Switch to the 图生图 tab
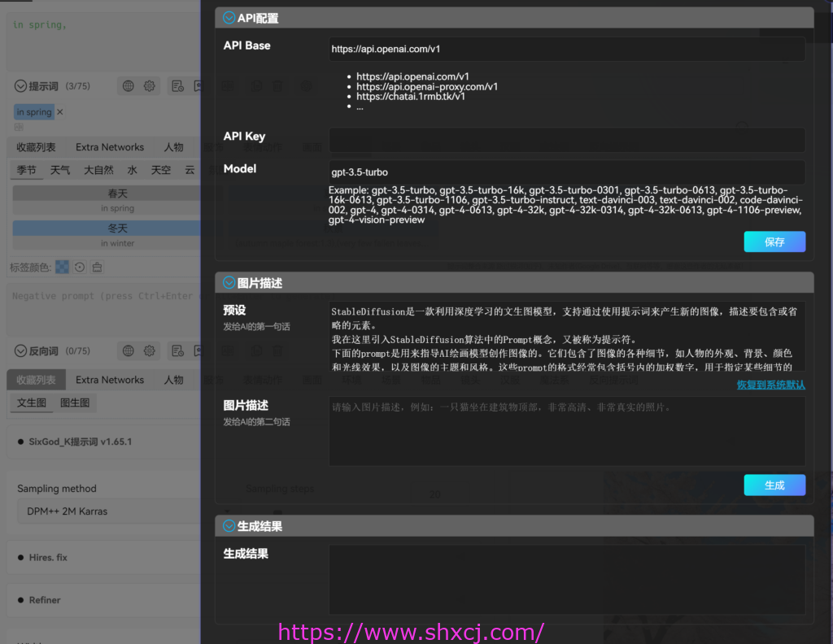This screenshot has width=833, height=644. 75,402
